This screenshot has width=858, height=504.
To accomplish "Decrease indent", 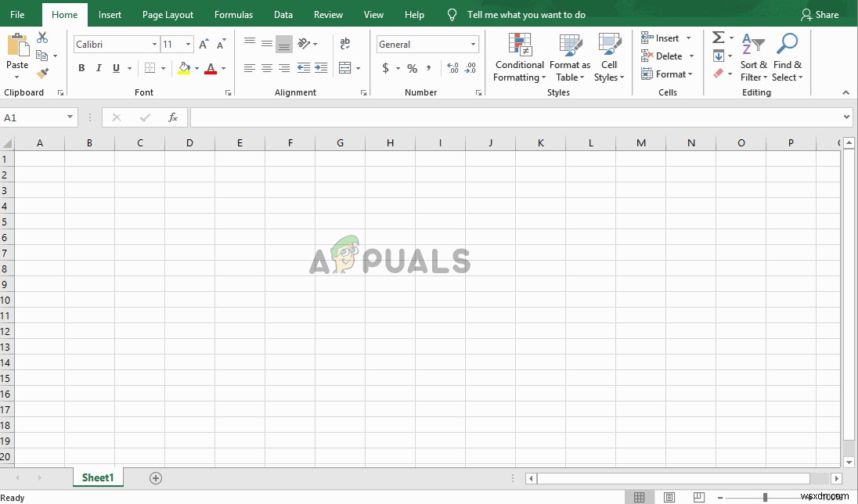I will tap(304, 68).
